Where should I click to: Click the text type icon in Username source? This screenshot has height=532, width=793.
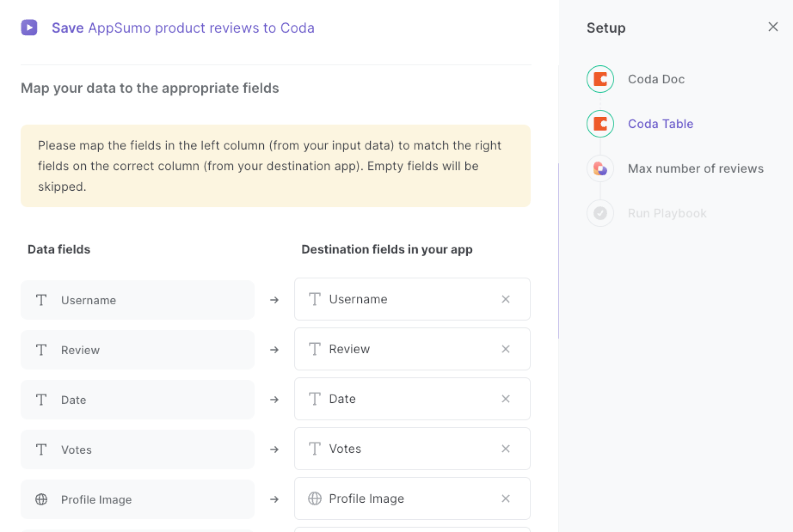[x=41, y=300]
